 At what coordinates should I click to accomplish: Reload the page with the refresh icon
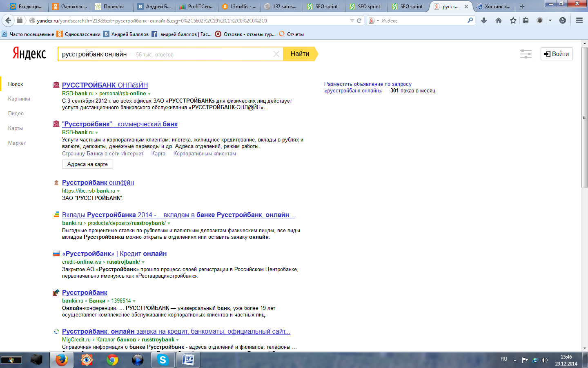coord(359,20)
